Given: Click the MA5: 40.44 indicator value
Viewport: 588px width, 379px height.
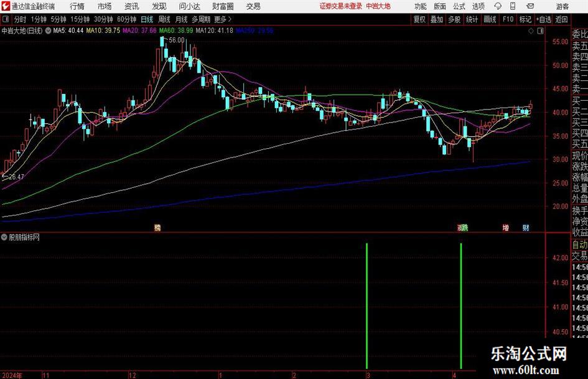Looking at the screenshot, I should point(68,30).
